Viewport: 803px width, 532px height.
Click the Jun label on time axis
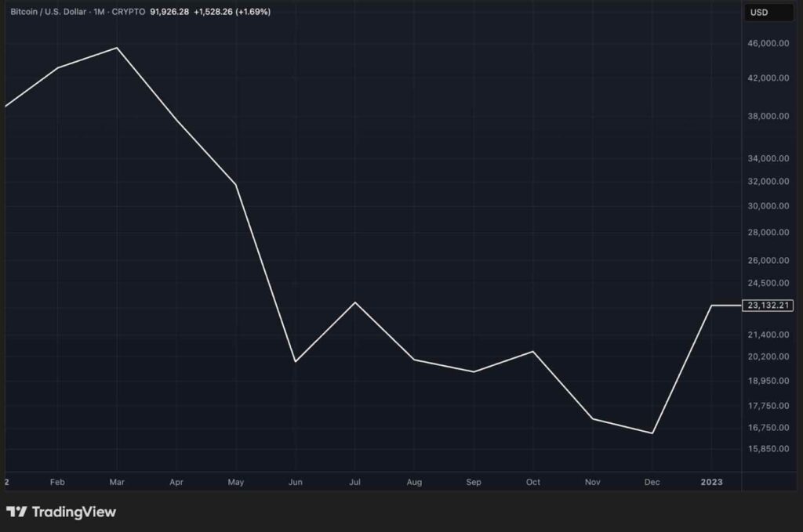pyautogui.click(x=296, y=483)
